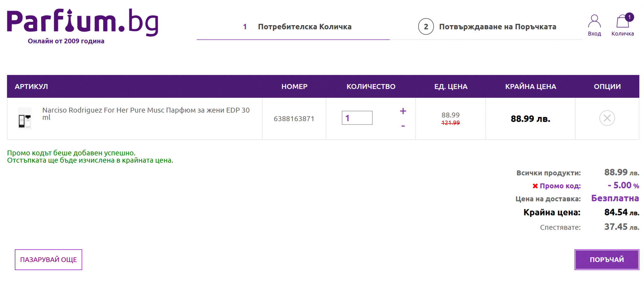Open the Narciso Rodriguez For Her product link
644x283 pixels.
pyautogui.click(x=146, y=113)
